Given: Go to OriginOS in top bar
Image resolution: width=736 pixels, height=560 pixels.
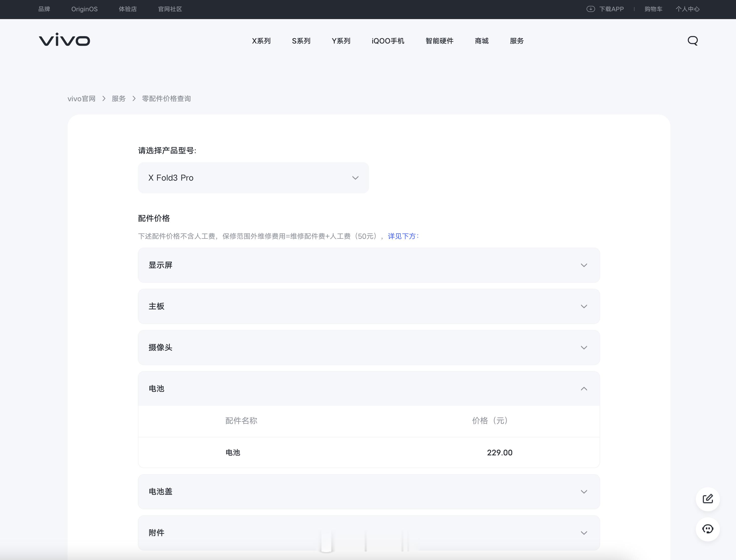Looking at the screenshot, I should [x=84, y=9].
